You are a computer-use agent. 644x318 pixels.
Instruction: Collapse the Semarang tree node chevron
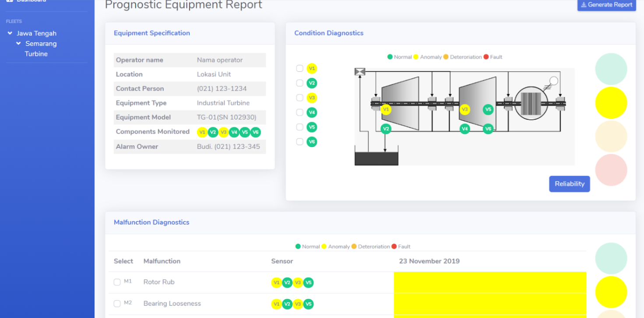(x=18, y=44)
